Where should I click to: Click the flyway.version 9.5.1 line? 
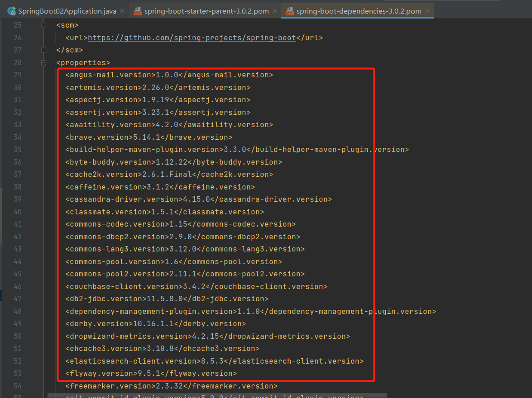point(151,373)
